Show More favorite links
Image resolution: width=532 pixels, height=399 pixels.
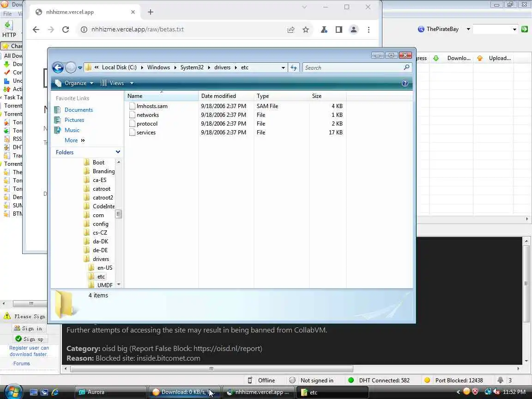(x=75, y=140)
